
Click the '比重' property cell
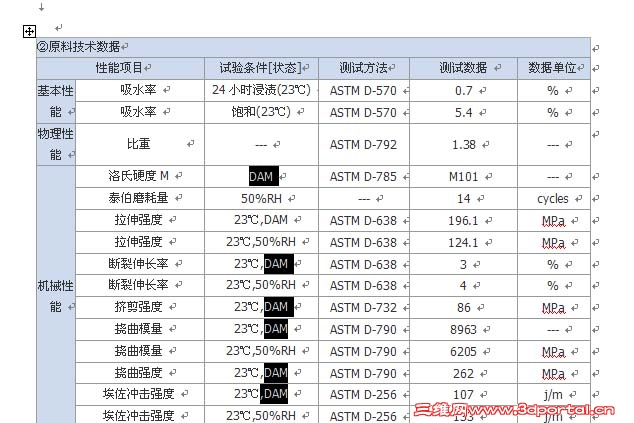tap(138, 144)
